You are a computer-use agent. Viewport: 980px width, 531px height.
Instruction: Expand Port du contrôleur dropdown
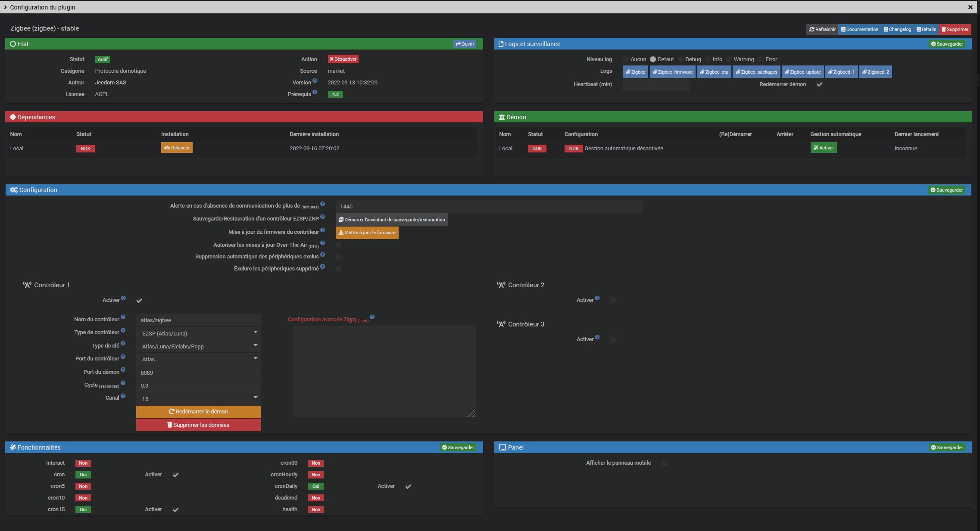[198, 359]
